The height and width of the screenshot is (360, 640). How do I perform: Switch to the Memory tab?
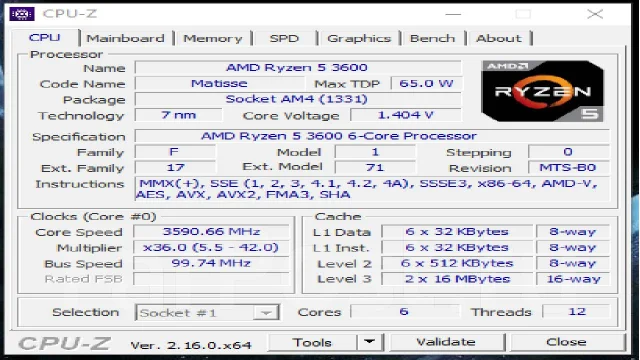click(x=213, y=38)
